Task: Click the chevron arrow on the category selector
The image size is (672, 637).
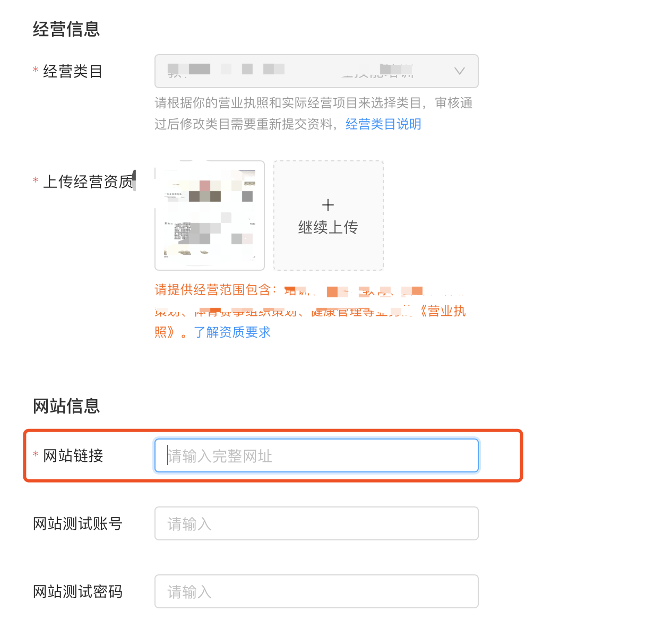Action: pos(459,71)
